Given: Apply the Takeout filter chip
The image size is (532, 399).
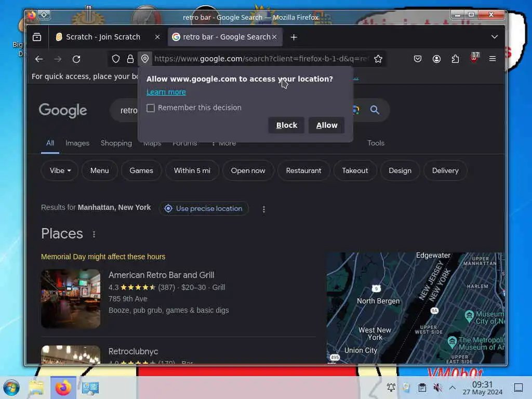Looking at the screenshot, I should tap(355, 170).
